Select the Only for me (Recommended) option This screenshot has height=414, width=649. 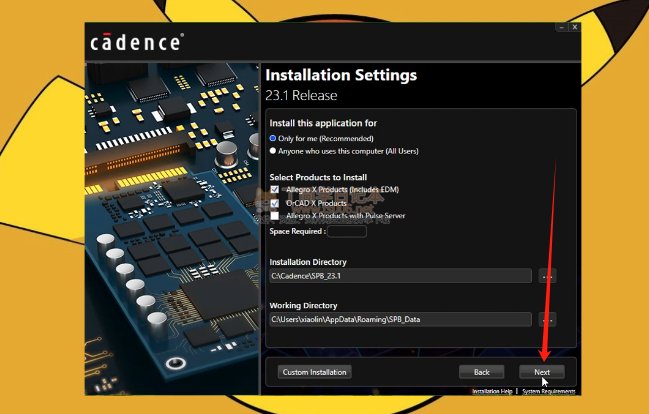click(x=273, y=138)
